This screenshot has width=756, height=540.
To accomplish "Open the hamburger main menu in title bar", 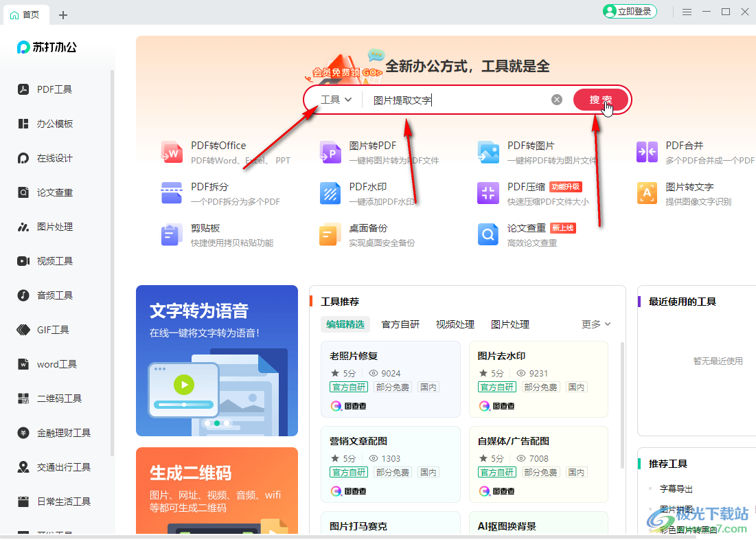I will pos(687,12).
